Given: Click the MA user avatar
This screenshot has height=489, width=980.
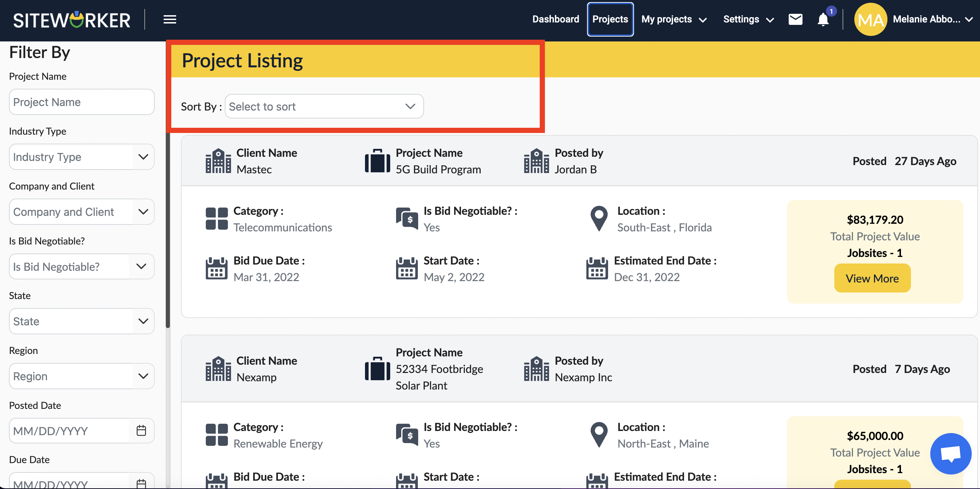Looking at the screenshot, I should 871,19.
